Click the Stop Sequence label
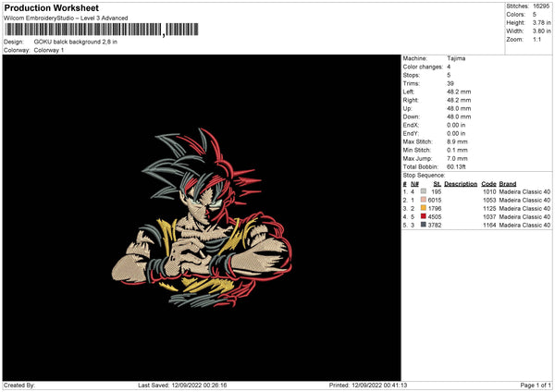Viewport: 555px width, 392px height. click(x=424, y=176)
